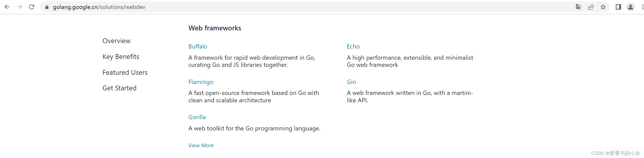The image size is (644, 158).
Task: Open the Gin framework link
Action: [x=351, y=82]
